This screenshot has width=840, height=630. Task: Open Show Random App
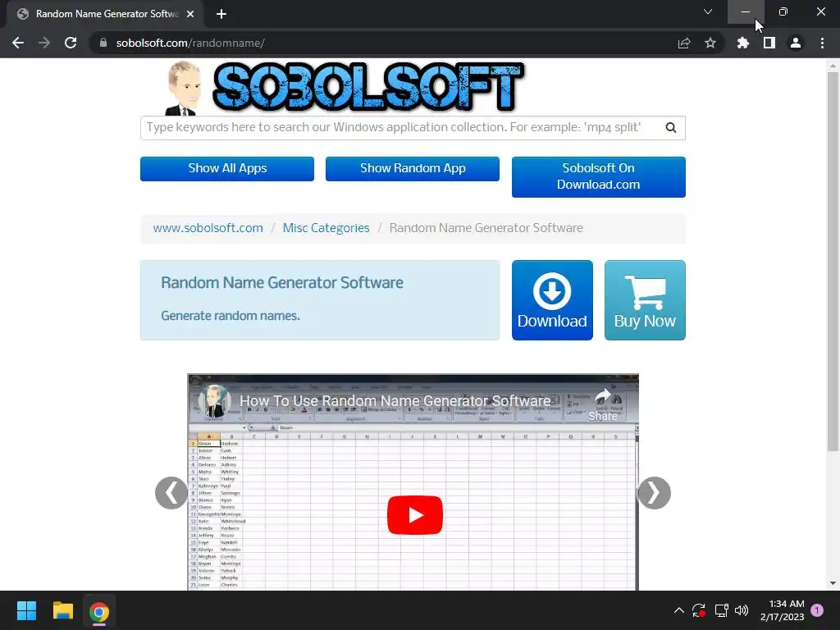coord(413,168)
